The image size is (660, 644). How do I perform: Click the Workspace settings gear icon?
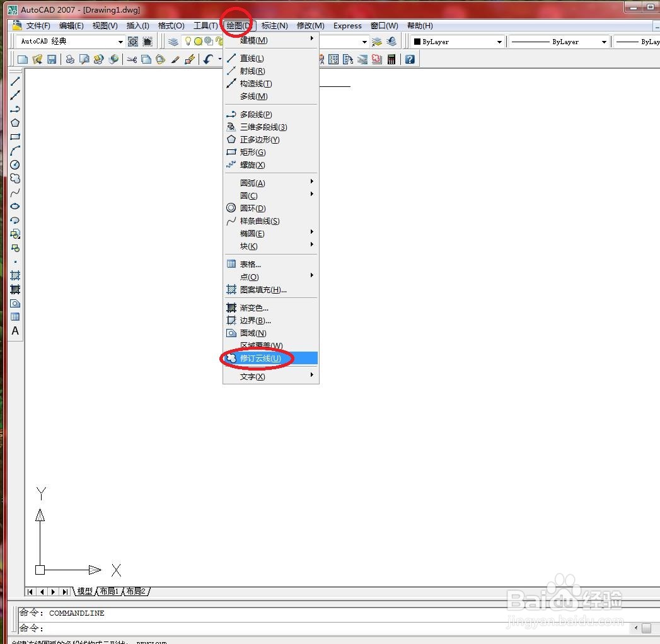(x=133, y=41)
